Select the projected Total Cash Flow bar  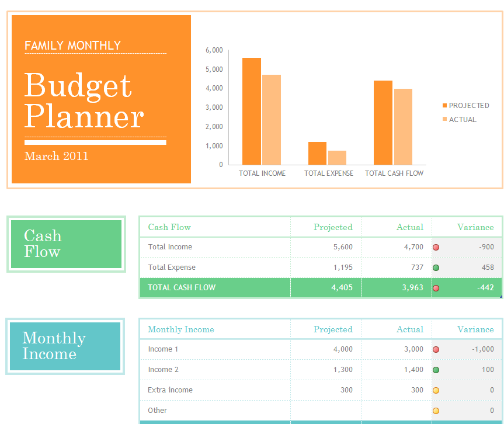[x=383, y=123]
